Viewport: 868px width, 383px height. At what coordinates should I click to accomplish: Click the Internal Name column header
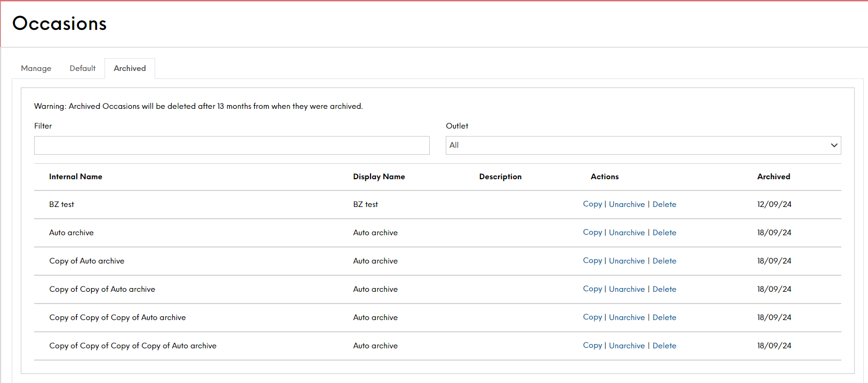click(x=76, y=177)
